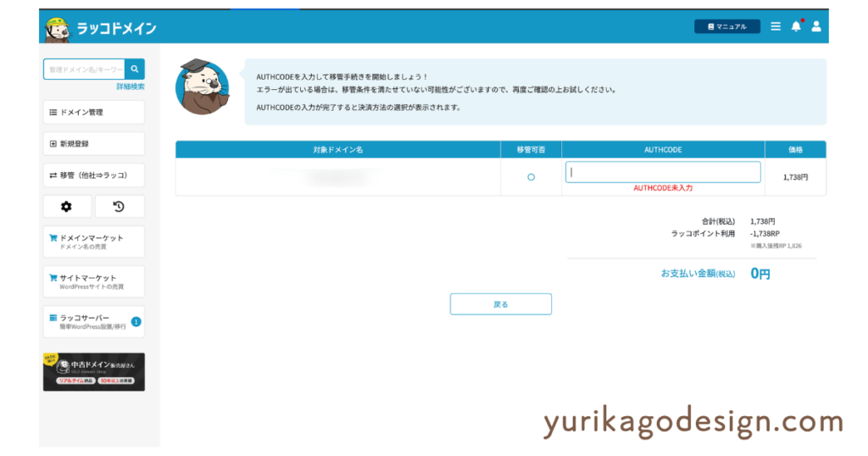Select 移管（他社⇒ラッコ）menu item
Screen dimensions: 868x456
pos(94,175)
